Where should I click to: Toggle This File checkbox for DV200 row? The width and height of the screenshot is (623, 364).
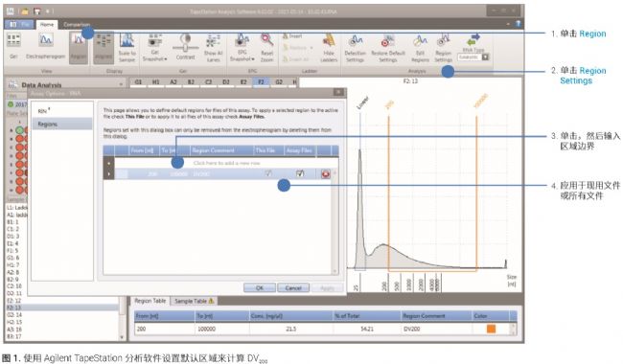(268, 173)
